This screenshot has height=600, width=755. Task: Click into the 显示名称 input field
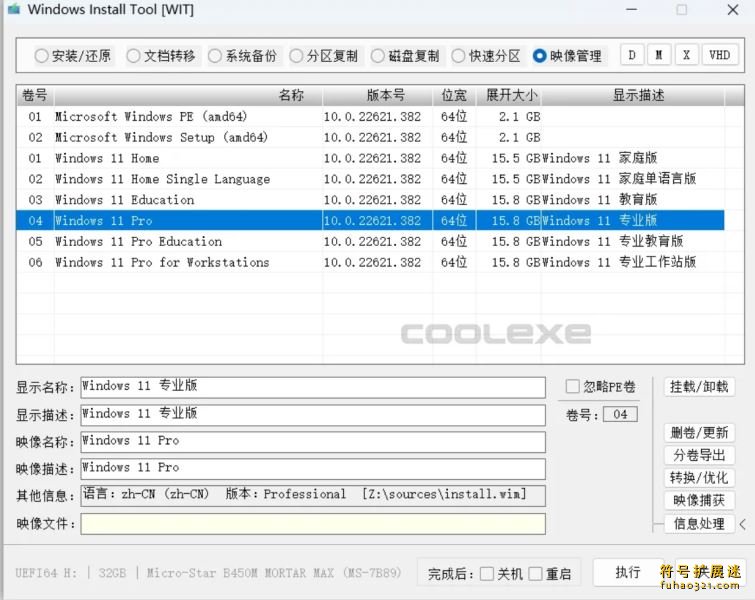coord(313,387)
